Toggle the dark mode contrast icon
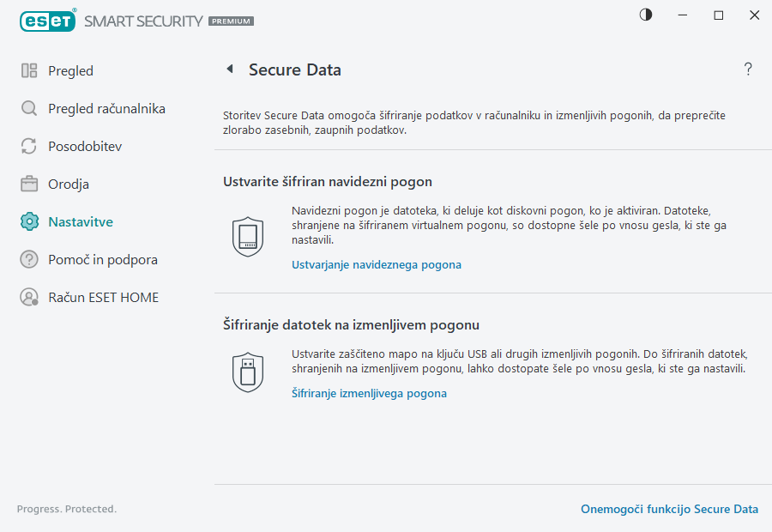Viewport: 772px width, 532px height. click(644, 15)
